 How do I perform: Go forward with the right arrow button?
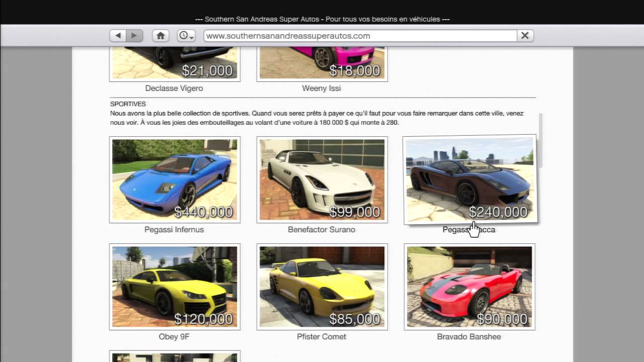click(134, 36)
